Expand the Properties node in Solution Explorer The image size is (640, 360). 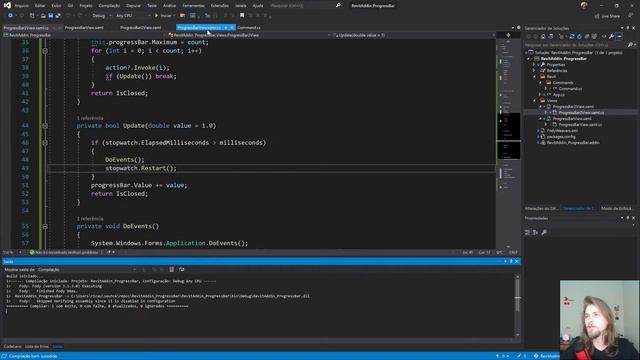pos(534,64)
